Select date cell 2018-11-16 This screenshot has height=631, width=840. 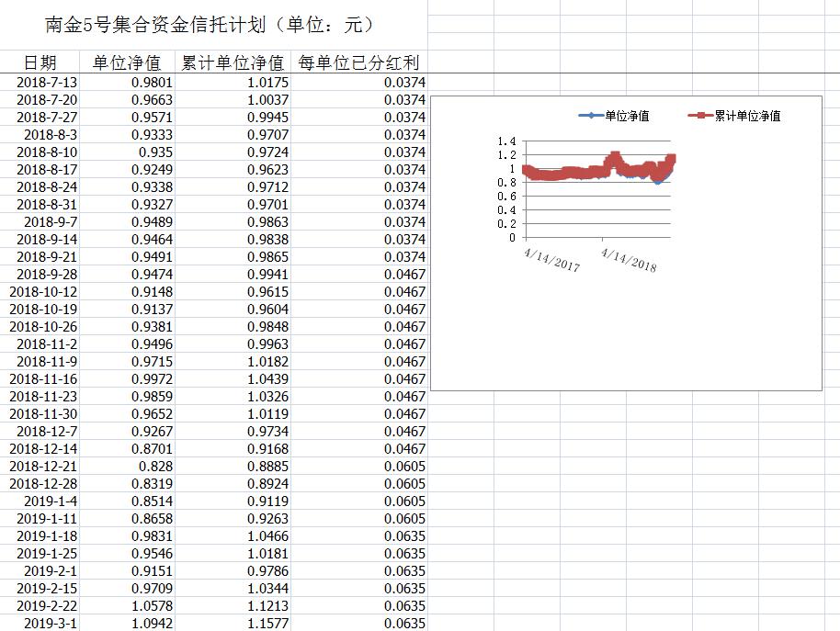(40, 379)
